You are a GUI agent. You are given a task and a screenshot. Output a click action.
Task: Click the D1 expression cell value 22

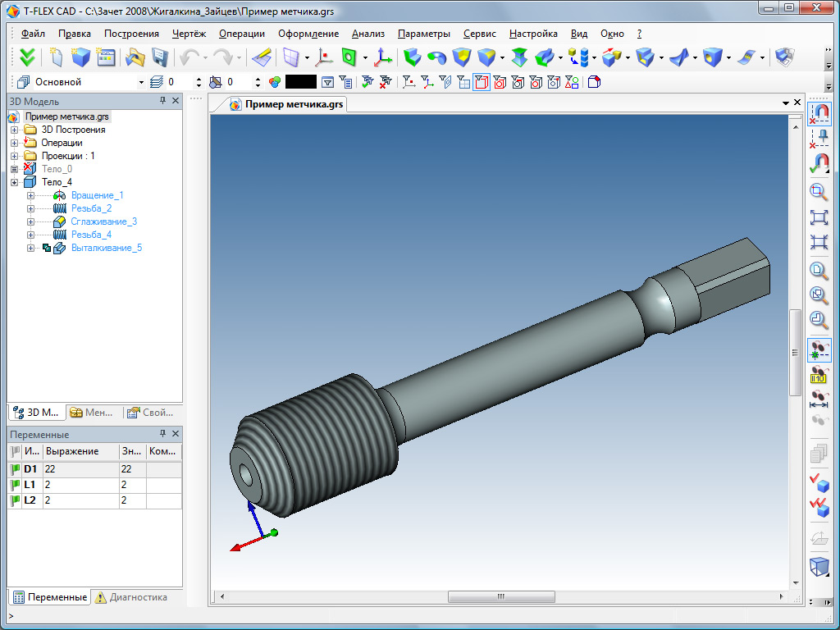80,468
